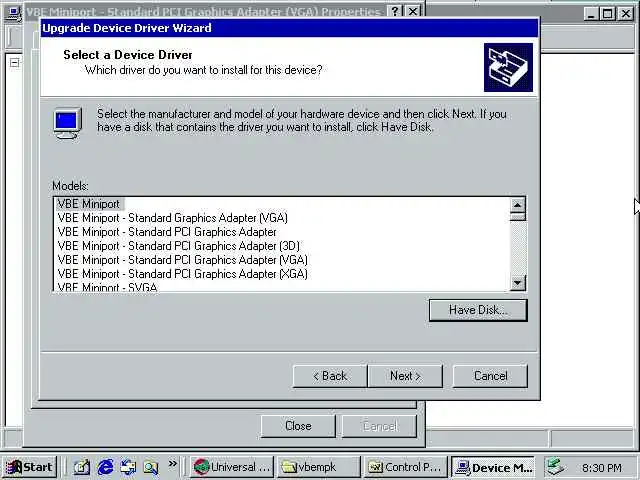640x480 pixels.
Task: Launch Internet Explorer from quick launch
Action: [105, 467]
